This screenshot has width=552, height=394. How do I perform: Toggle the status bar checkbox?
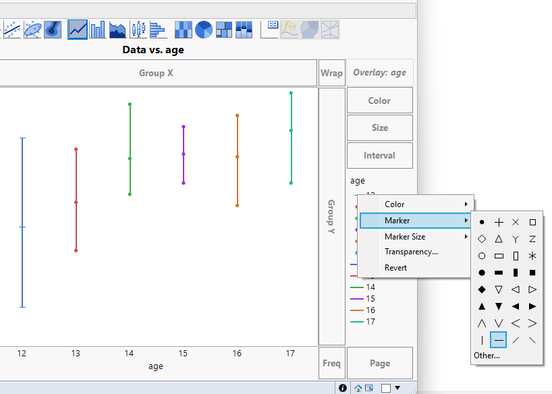tap(386, 388)
